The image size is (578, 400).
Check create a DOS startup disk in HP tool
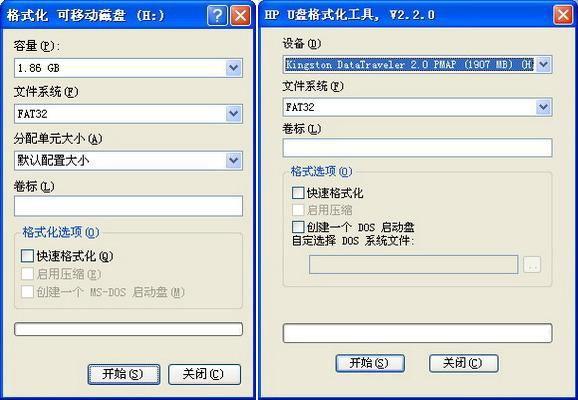298,227
